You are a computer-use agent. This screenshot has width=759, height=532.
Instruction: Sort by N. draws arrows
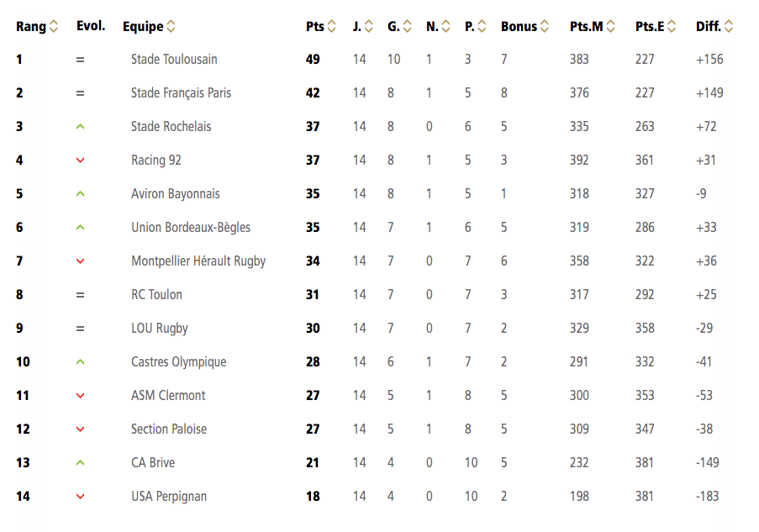[445, 26]
